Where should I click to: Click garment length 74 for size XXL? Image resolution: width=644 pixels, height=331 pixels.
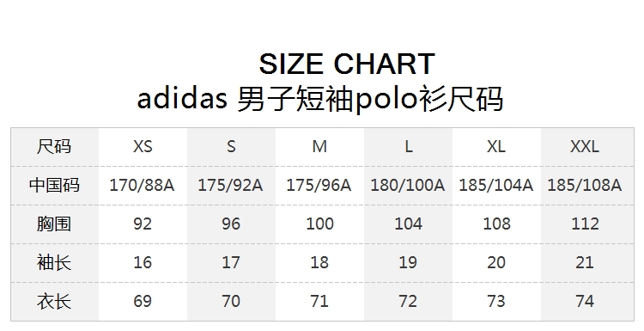tap(585, 301)
